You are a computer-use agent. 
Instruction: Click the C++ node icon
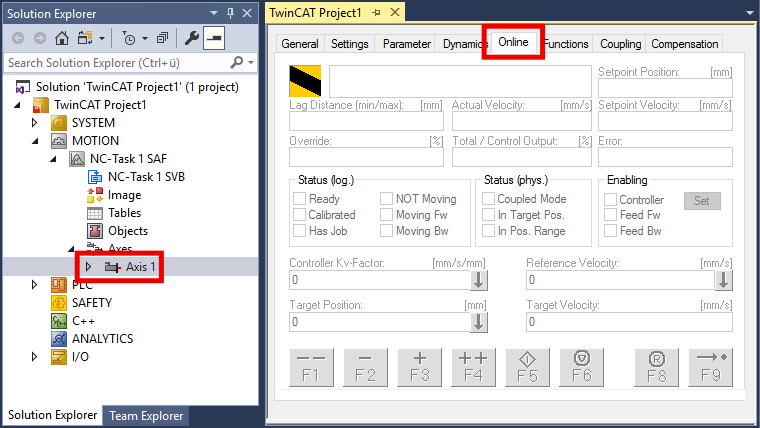pos(59,321)
